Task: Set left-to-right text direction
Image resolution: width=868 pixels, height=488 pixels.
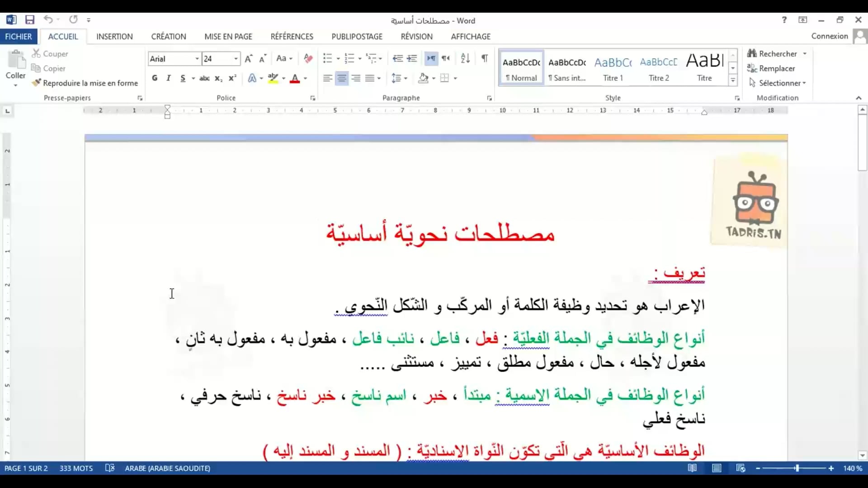Action: (431, 58)
